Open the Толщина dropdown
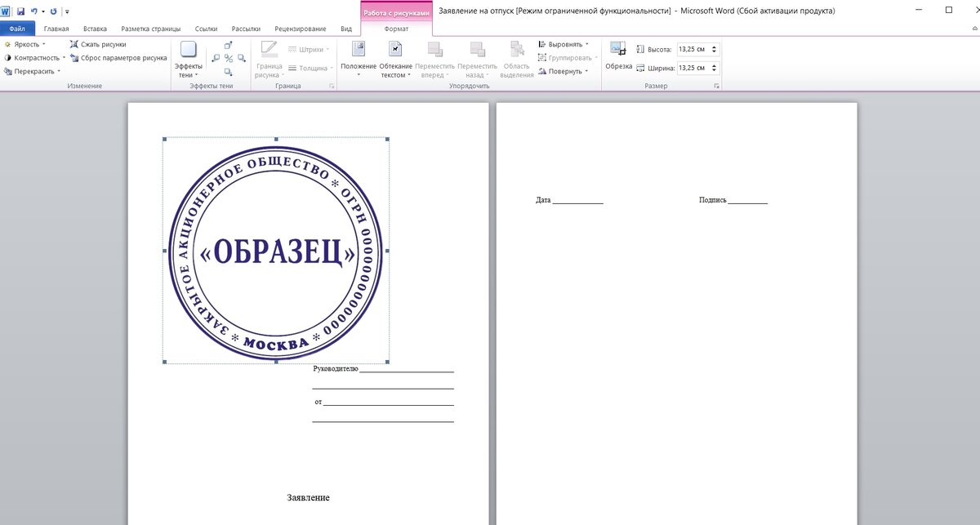Screen dimensions: 980x525 310,68
